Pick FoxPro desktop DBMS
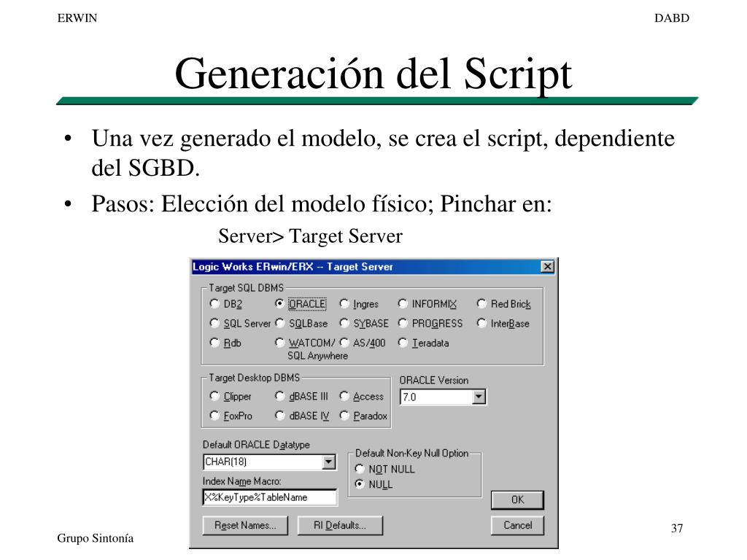 214,416
